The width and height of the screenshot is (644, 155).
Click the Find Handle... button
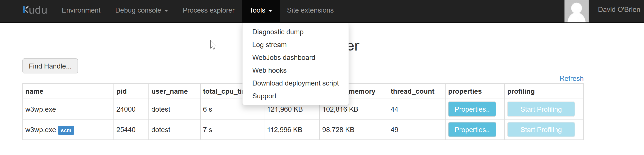50,66
